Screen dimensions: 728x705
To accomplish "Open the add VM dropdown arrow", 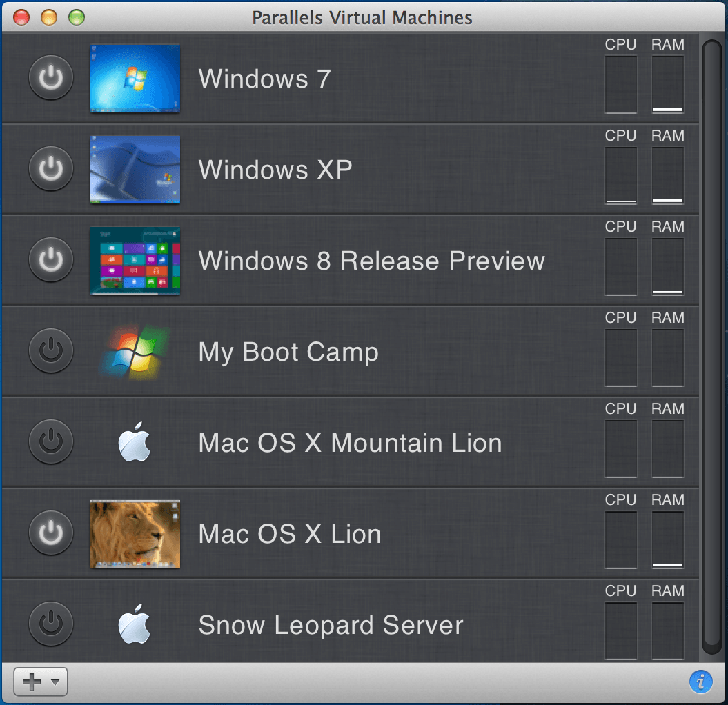I will (x=55, y=682).
